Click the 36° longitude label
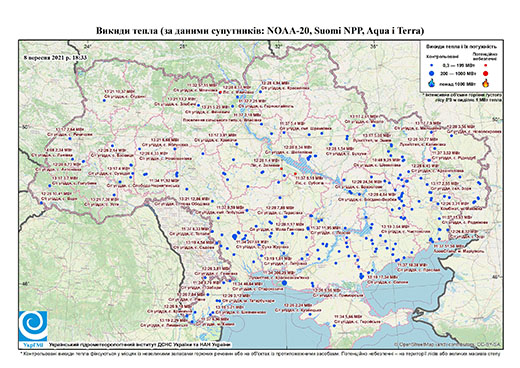The image size is (520, 368). pos(374,46)
